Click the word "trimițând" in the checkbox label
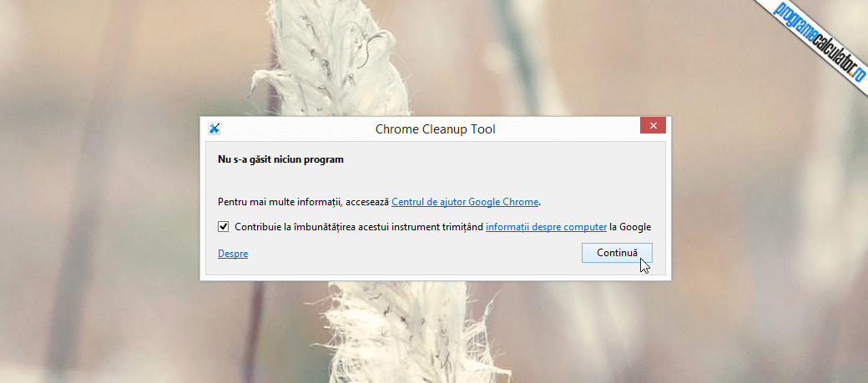 [x=461, y=227]
